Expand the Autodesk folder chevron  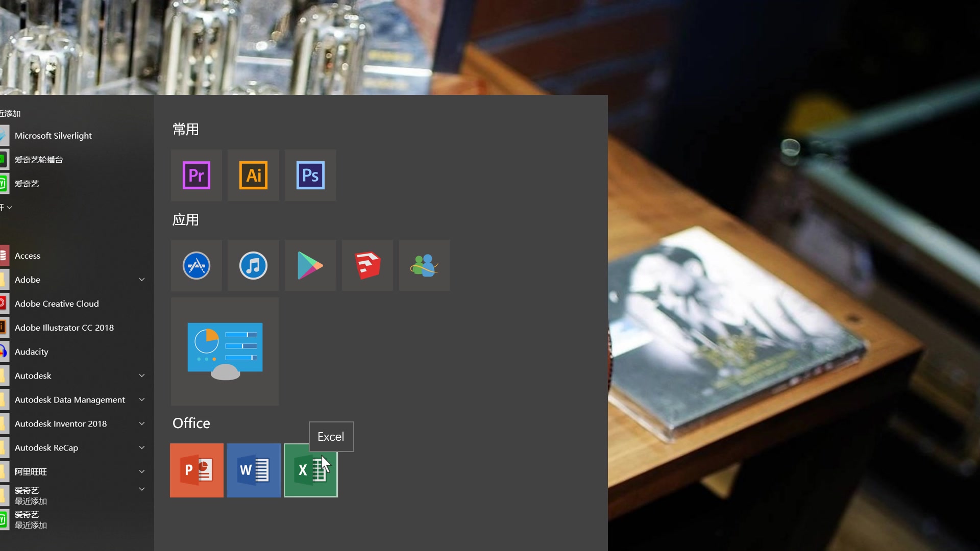click(142, 375)
